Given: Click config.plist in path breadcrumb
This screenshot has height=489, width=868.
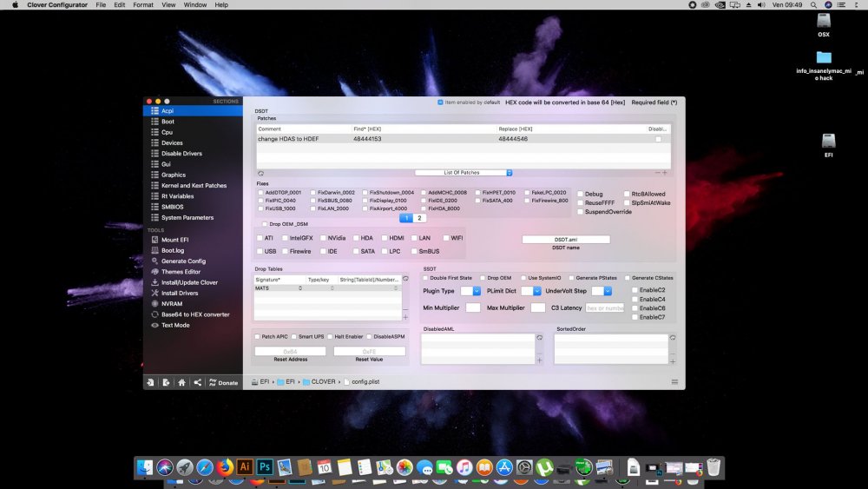Looking at the screenshot, I should [x=361, y=382].
